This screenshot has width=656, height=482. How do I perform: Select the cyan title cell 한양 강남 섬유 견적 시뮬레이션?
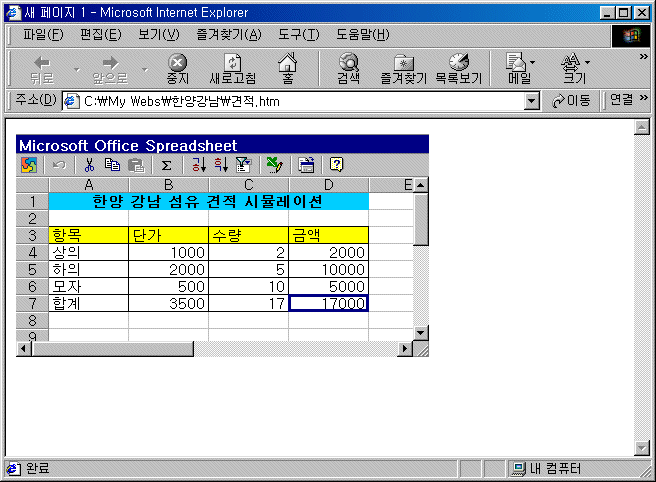click(209, 202)
